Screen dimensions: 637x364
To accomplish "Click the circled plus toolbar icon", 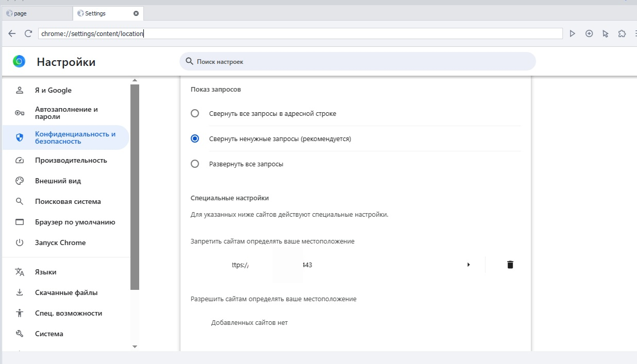I will tap(589, 33).
